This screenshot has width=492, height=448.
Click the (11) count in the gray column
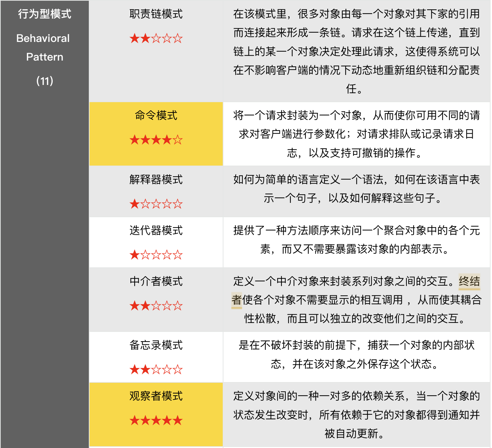pyautogui.click(x=44, y=81)
